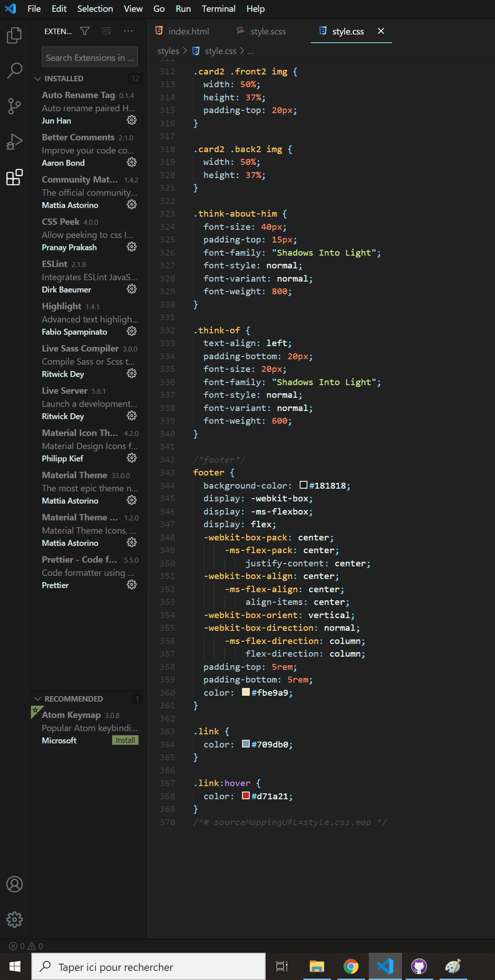
Task: Show warnings count in status bar
Action: 36,946
